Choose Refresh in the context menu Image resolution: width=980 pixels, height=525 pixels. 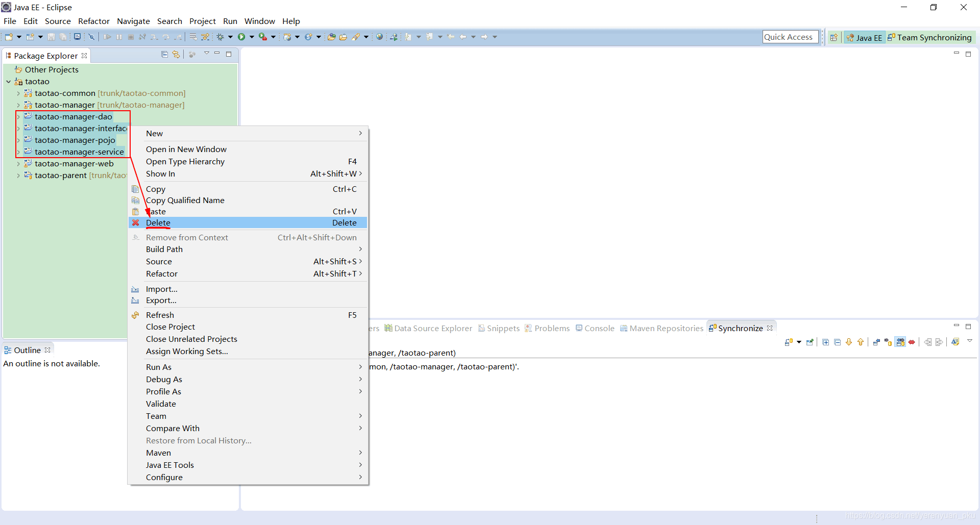click(x=248, y=315)
